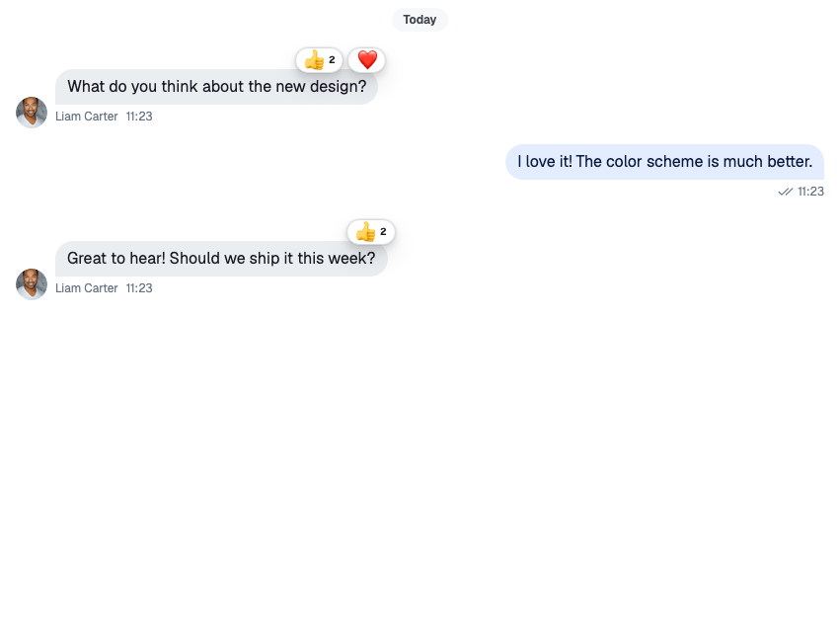Viewport: 840px width, 637px height.
Task: Click reaction count 2 on the ship it message
Action: (383, 232)
